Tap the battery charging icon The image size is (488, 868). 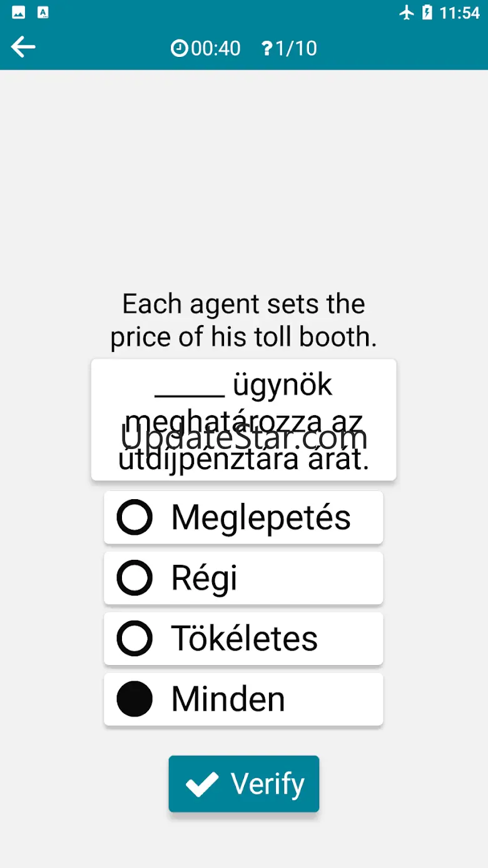point(427,13)
